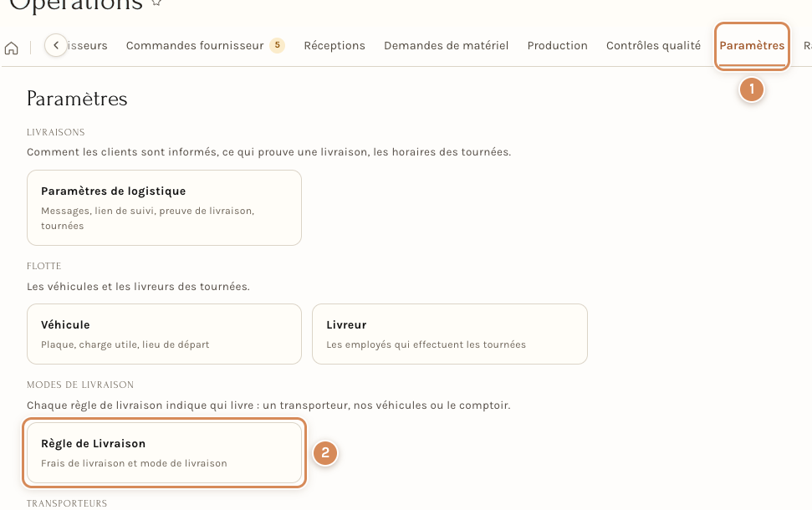This screenshot has width=812, height=510.
Task: Click the yellow badge showing 5
Action: pyautogui.click(x=277, y=45)
